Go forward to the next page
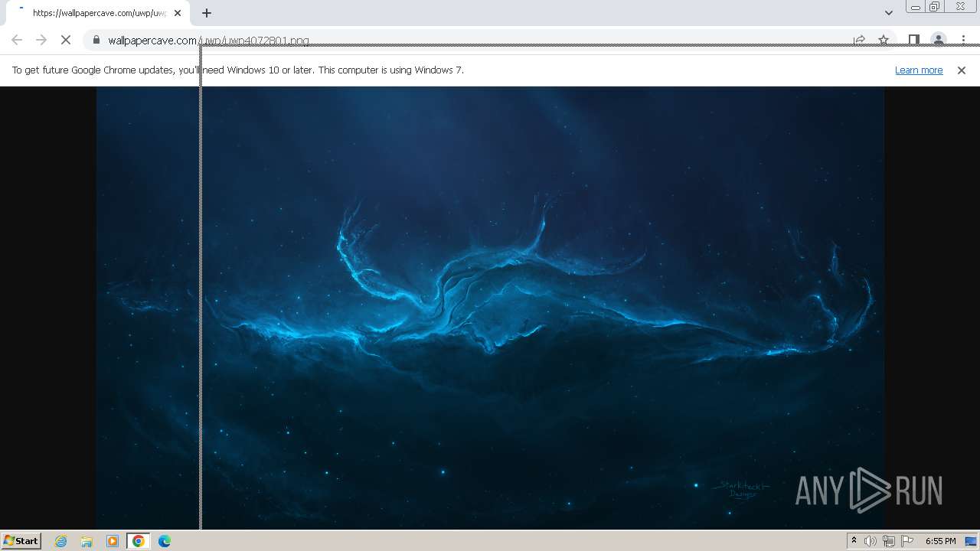Viewport: 980px width, 551px height. pyautogui.click(x=41, y=40)
